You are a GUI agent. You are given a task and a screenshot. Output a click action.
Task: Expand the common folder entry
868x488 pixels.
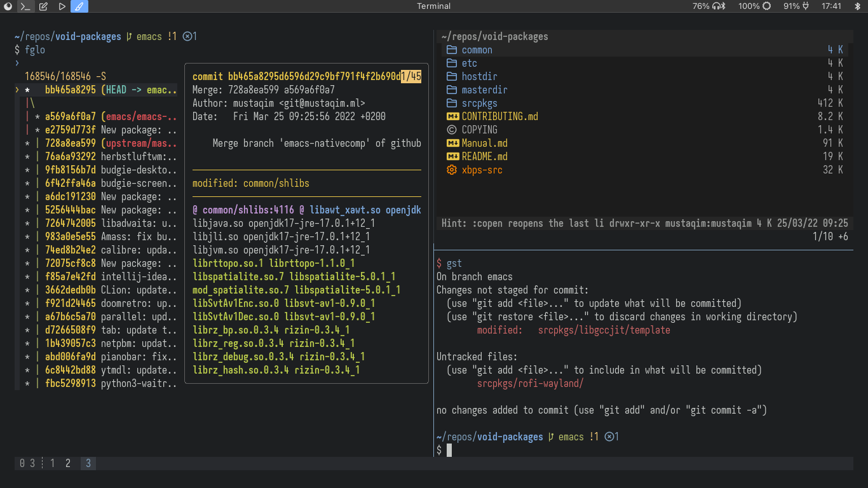[x=477, y=50]
